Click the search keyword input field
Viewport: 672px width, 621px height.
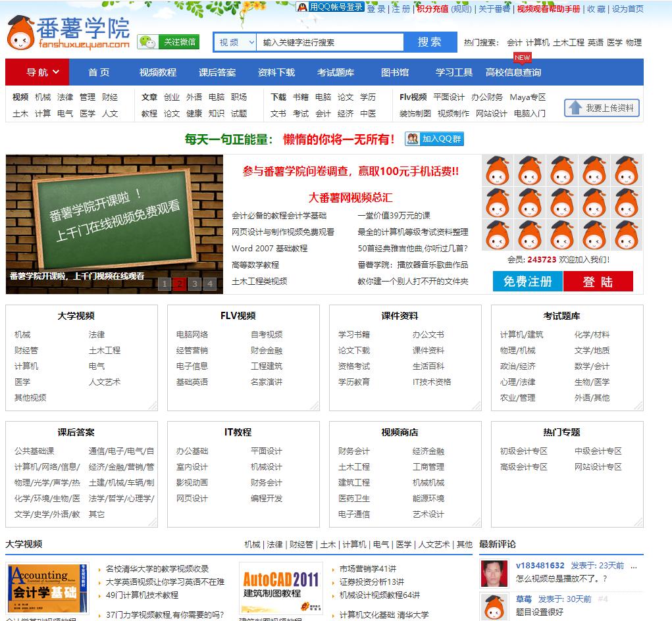click(x=329, y=41)
